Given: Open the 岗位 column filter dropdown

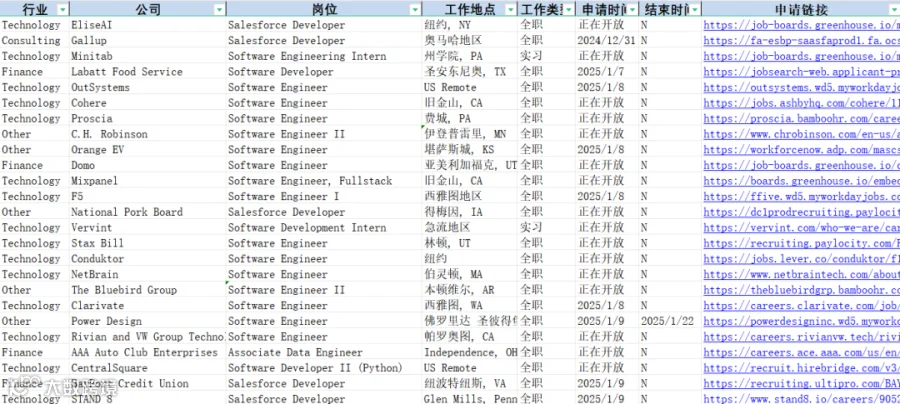Looking at the screenshot, I should coord(415,9).
